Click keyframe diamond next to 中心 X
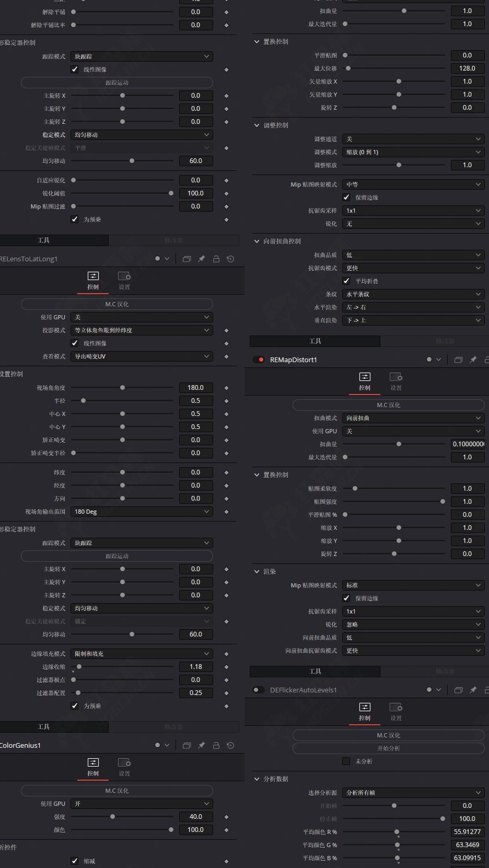The image size is (489, 868). pos(226,414)
